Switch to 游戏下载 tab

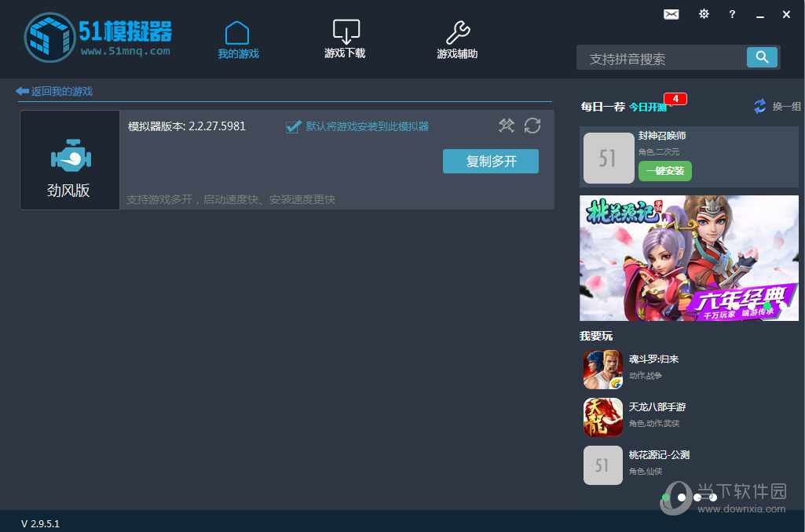345,39
